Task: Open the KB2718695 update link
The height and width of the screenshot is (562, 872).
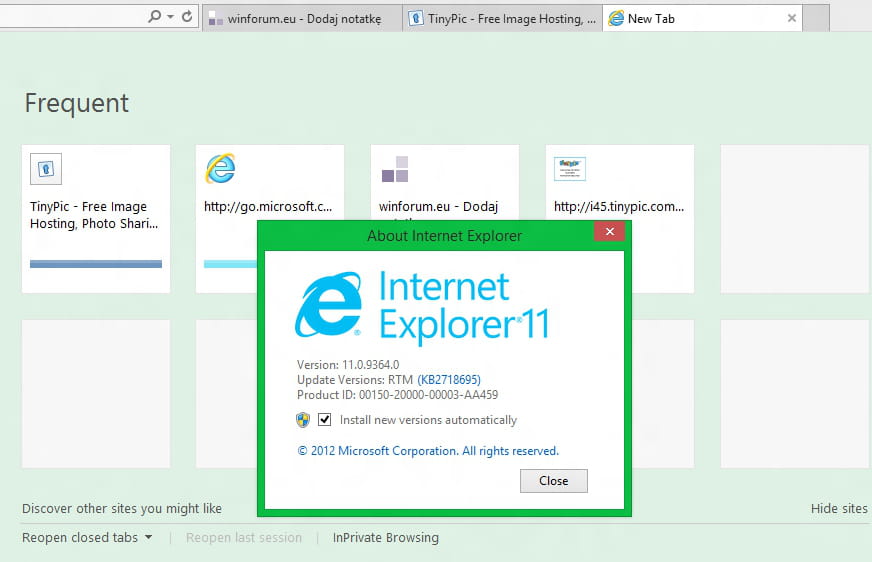Action: click(x=449, y=380)
